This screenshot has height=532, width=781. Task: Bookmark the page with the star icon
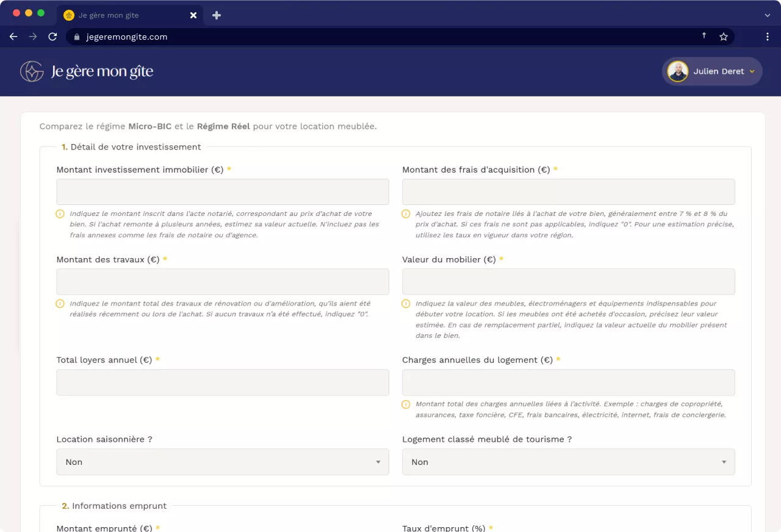[724, 37]
